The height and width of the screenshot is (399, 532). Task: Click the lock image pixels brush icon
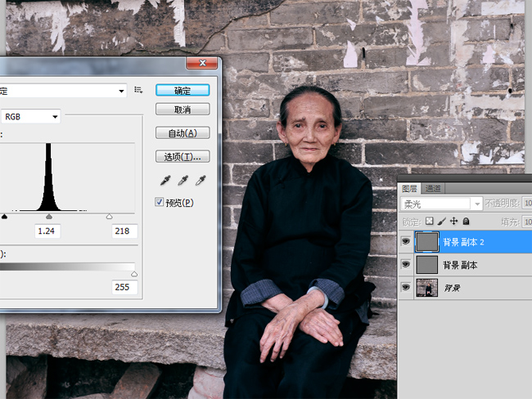click(x=442, y=221)
